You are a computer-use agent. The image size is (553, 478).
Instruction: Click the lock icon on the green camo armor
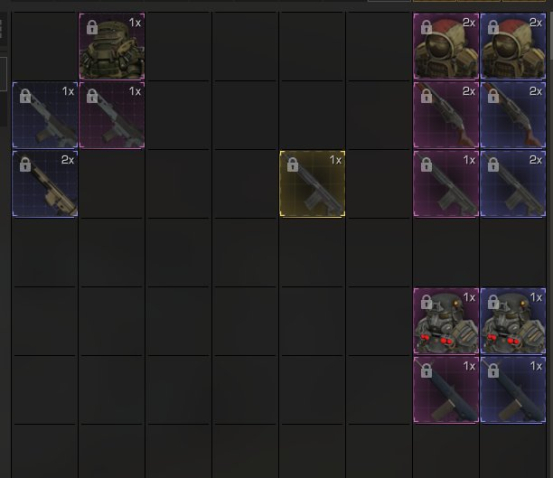[x=92, y=27]
